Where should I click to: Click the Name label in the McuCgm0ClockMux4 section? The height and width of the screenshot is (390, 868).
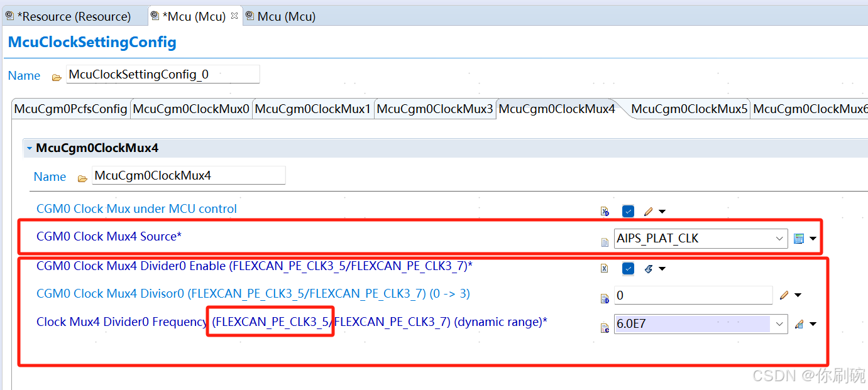[x=50, y=176]
